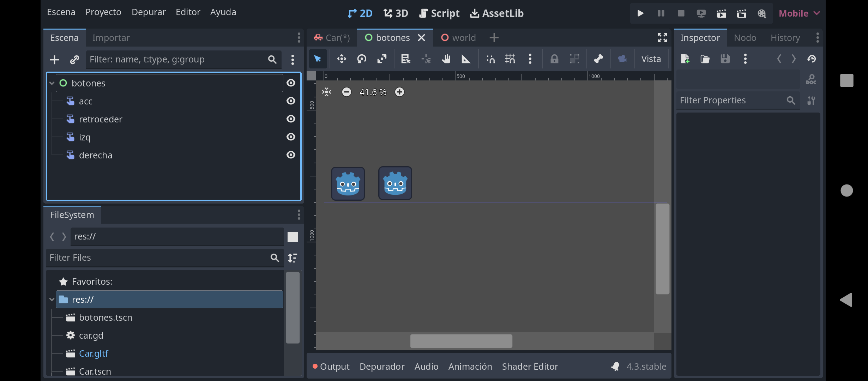Run the project on remote device
868x381 pixels.
[701, 13]
